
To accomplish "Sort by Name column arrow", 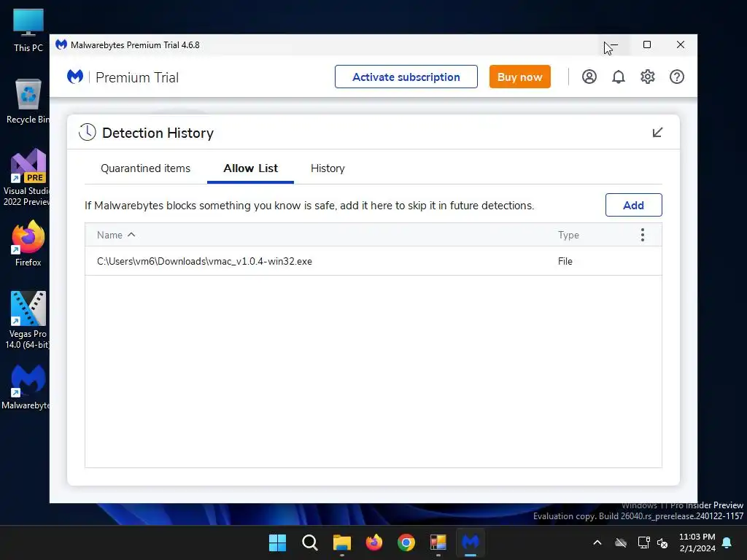I will [131, 235].
